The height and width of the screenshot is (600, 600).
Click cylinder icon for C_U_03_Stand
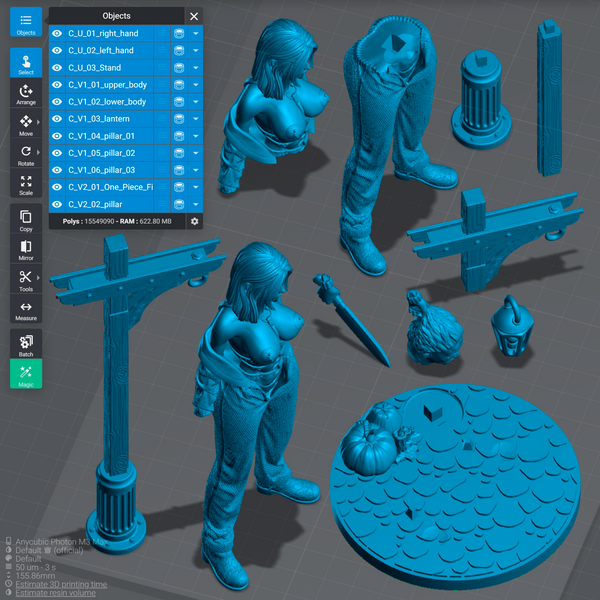click(x=179, y=68)
